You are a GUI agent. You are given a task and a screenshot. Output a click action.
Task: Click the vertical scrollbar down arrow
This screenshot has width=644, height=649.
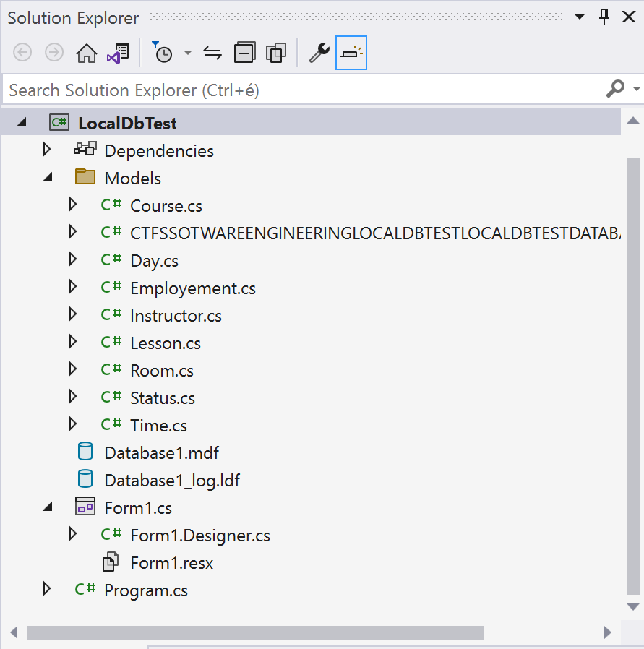(x=633, y=606)
